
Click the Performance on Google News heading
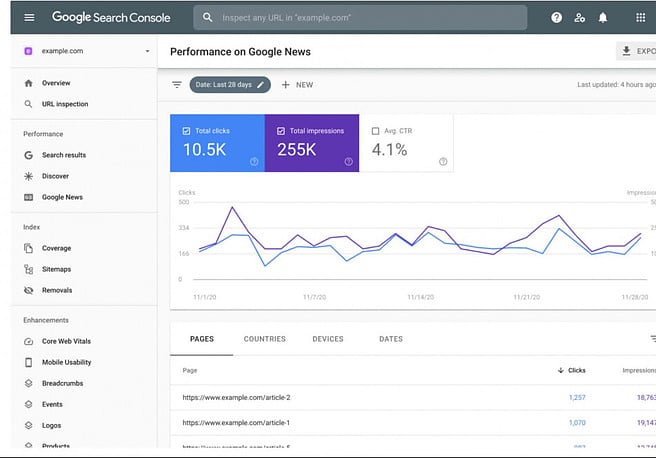(x=240, y=52)
